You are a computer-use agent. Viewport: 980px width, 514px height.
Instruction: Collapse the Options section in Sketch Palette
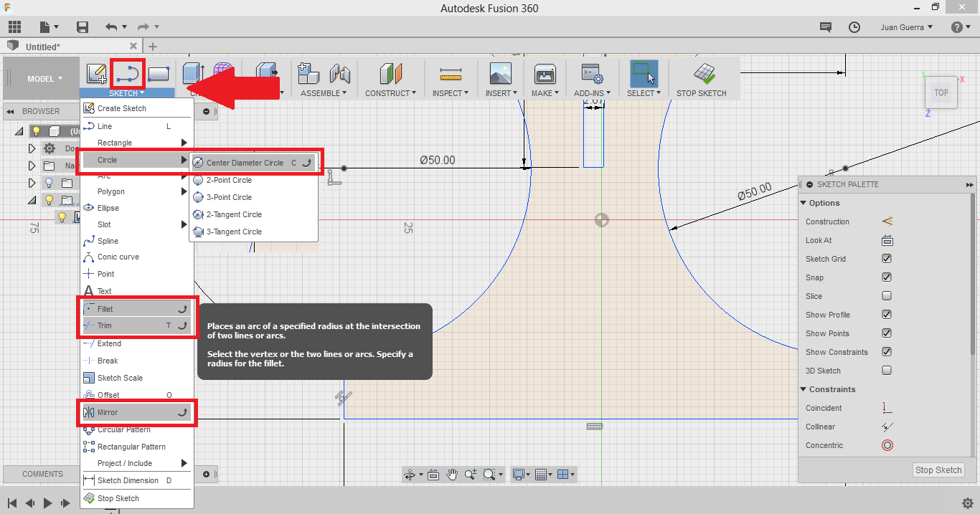tap(804, 203)
